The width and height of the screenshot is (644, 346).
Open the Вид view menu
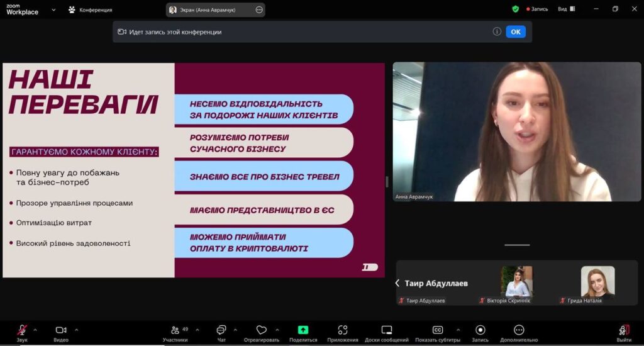[x=566, y=9]
